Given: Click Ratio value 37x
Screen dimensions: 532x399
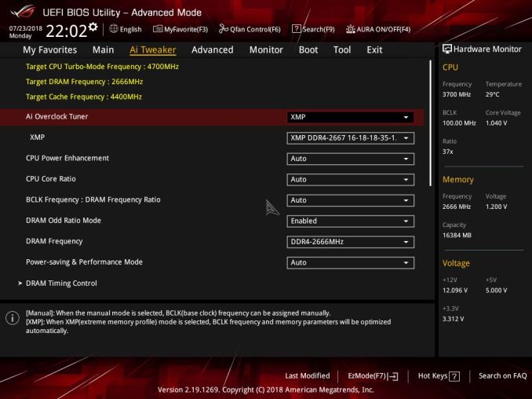Looking at the screenshot, I should coord(447,152).
